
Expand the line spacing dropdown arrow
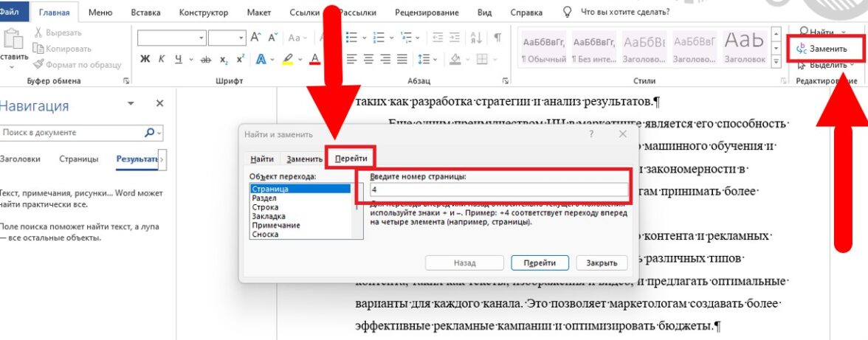tap(435, 58)
